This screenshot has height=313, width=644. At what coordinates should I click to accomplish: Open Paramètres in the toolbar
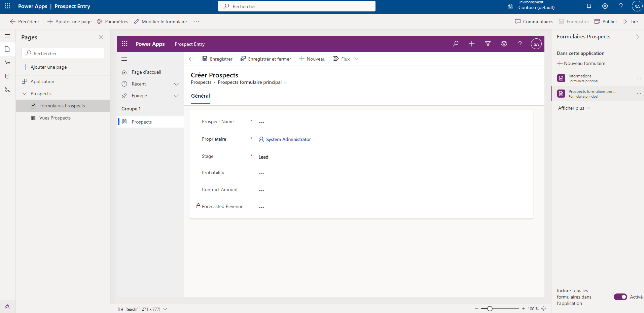pos(113,22)
